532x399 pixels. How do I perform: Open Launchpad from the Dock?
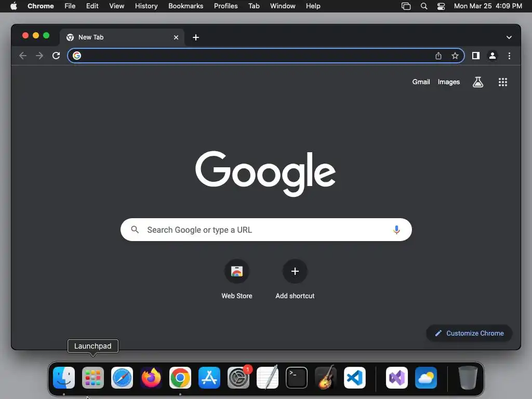coord(93,378)
